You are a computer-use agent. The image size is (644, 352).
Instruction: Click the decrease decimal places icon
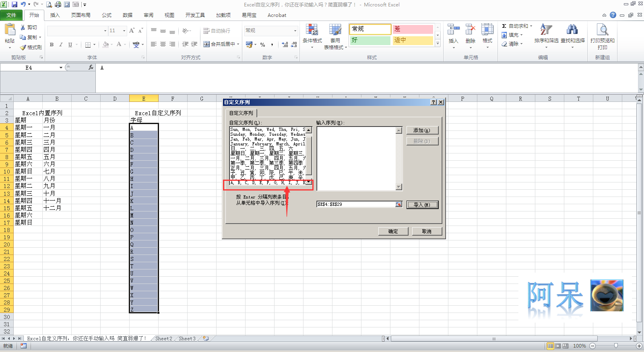[x=294, y=45]
